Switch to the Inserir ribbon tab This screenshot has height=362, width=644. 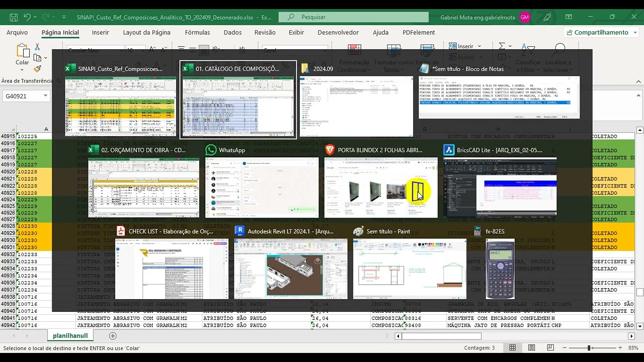[x=101, y=32]
